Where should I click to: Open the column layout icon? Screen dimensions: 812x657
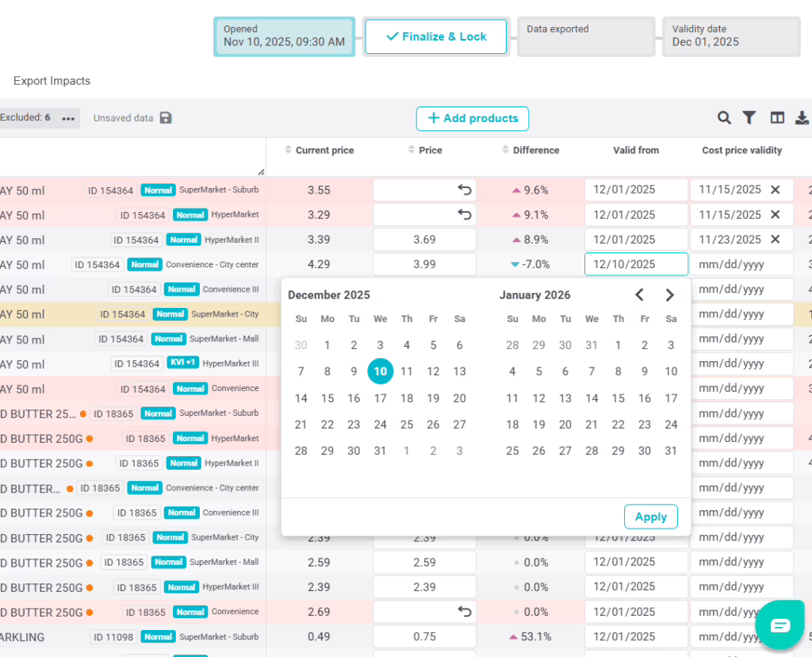(x=777, y=118)
